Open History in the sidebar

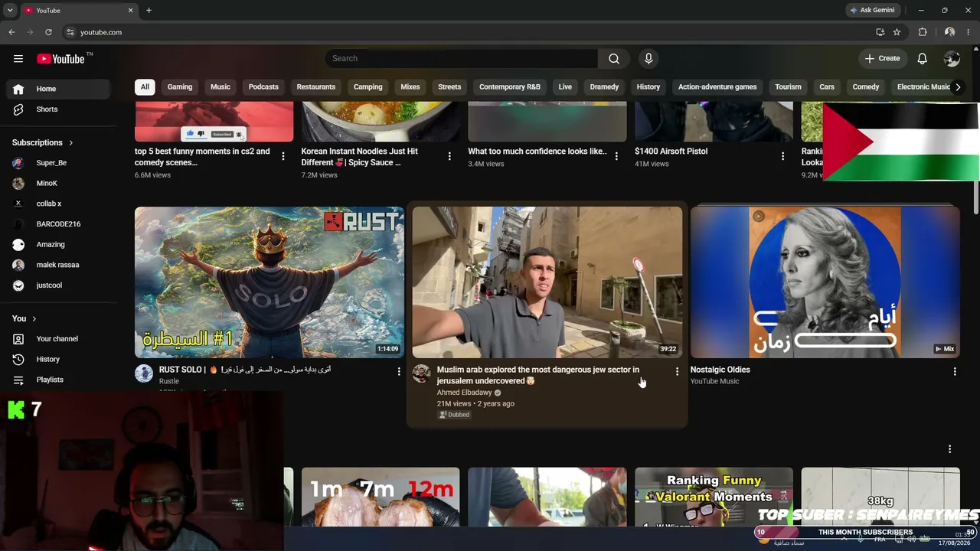pos(59,360)
